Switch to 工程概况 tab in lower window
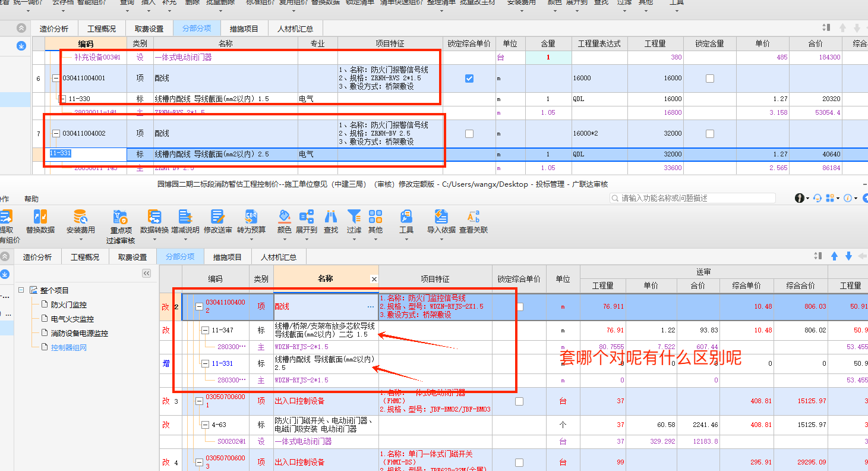The width and height of the screenshot is (868, 471). (85, 257)
